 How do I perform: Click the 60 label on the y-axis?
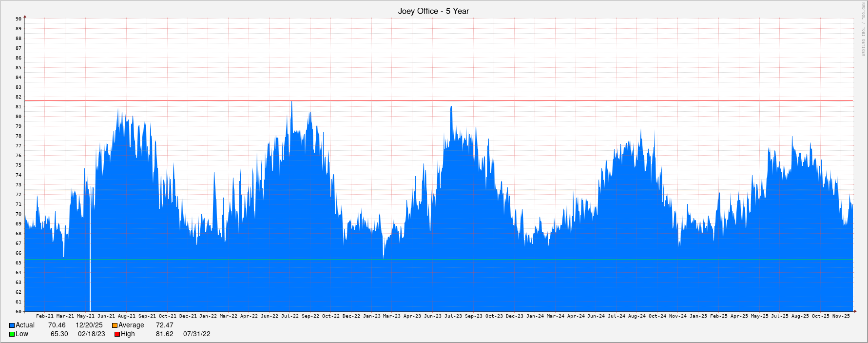tap(19, 312)
